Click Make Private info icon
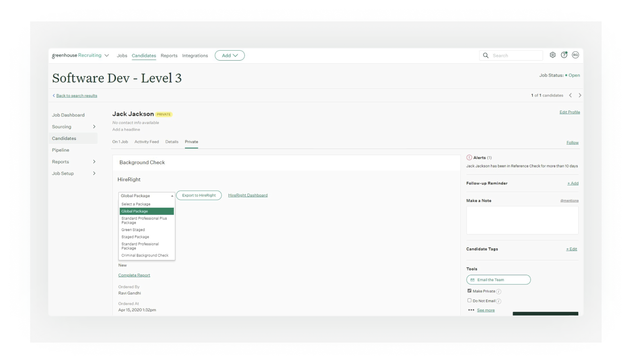The width and height of the screenshot is (631, 364). tap(499, 291)
